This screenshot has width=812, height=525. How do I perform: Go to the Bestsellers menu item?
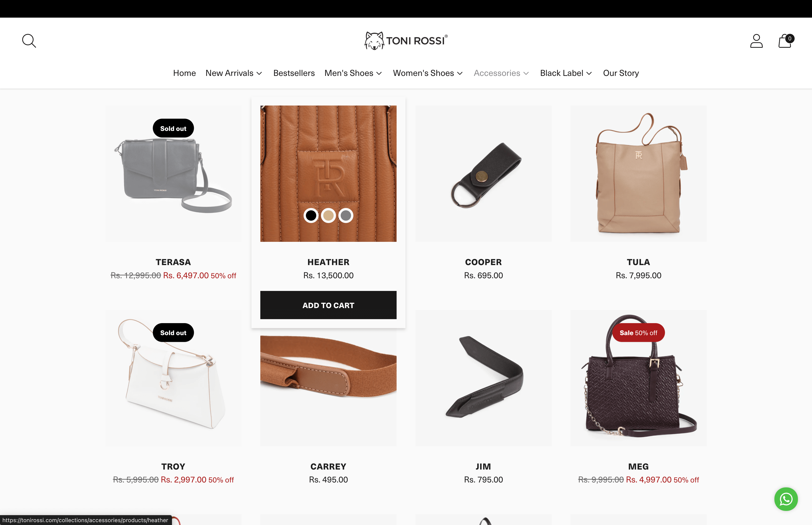click(294, 73)
